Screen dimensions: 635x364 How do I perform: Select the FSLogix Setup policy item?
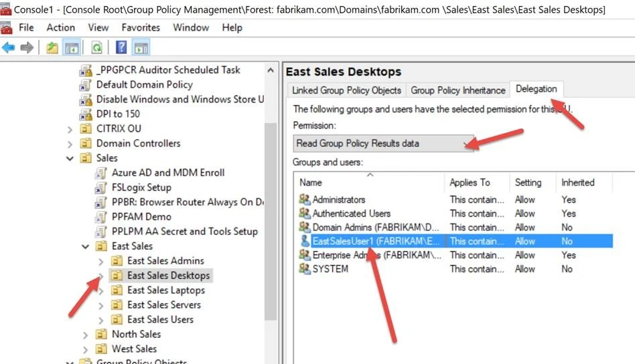point(141,187)
